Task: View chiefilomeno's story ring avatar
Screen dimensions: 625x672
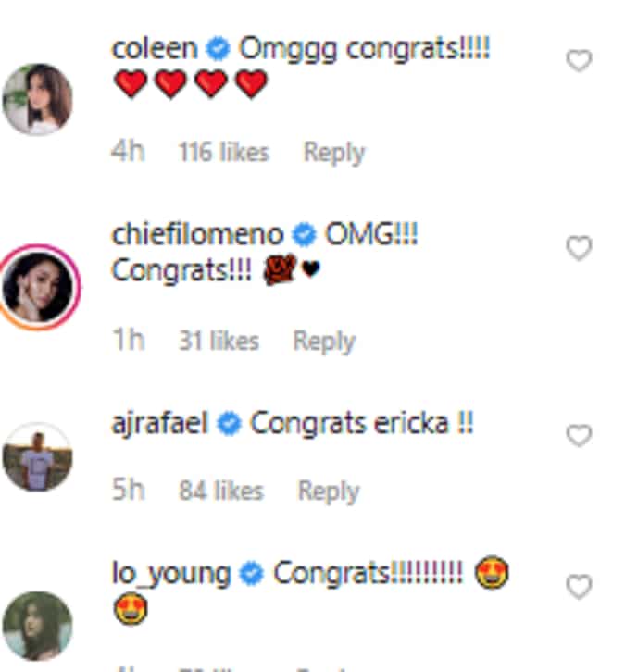Action: (40, 287)
